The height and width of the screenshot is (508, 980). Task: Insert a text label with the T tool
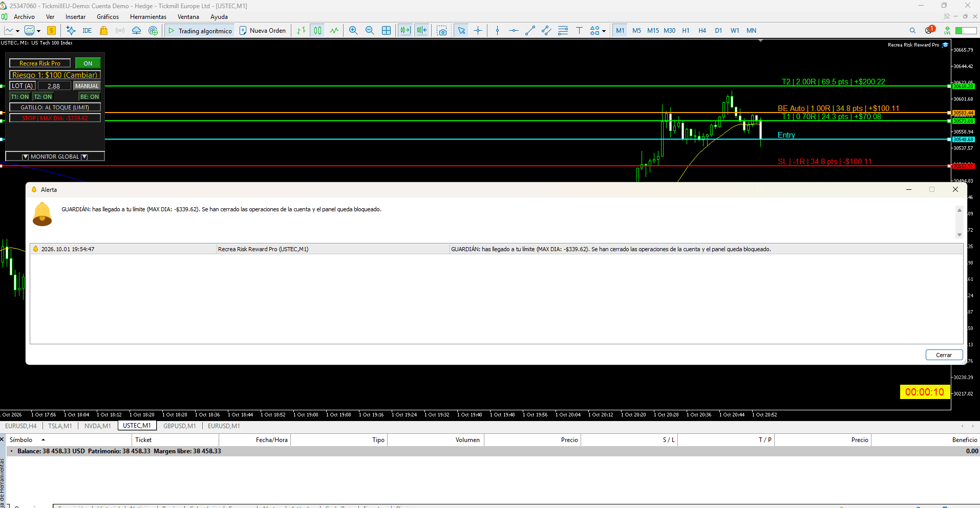pyautogui.click(x=579, y=31)
